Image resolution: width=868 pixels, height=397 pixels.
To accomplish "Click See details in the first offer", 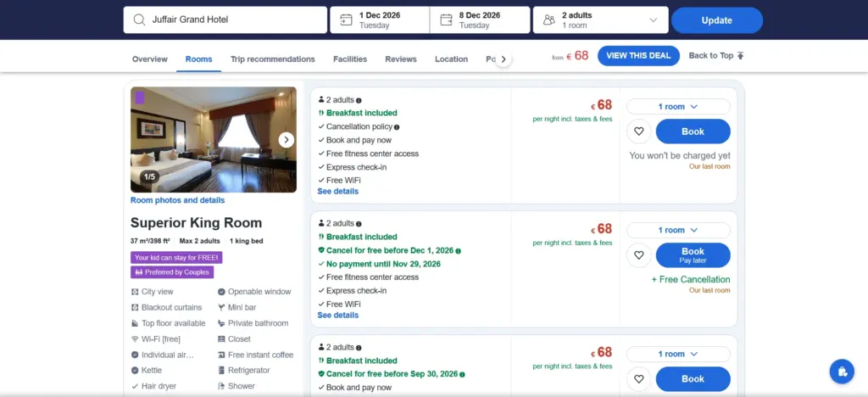I will 337,191.
